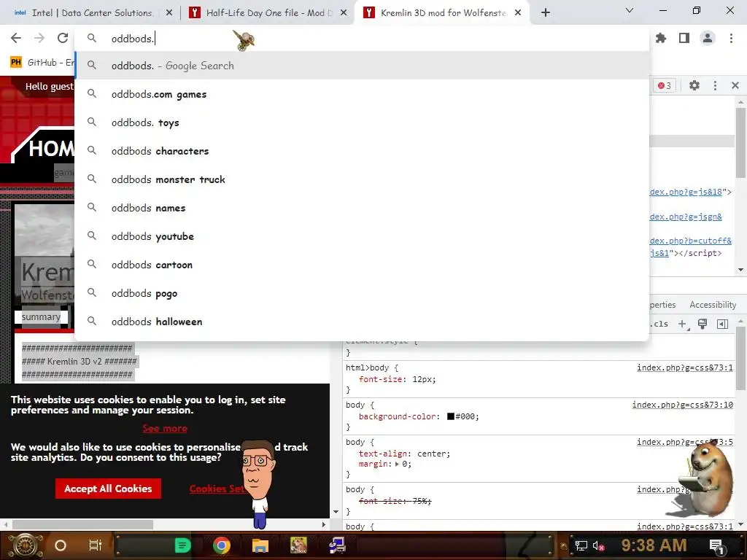Open a new browser tab
Image resolution: width=747 pixels, height=560 pixels.
(546, 13)
